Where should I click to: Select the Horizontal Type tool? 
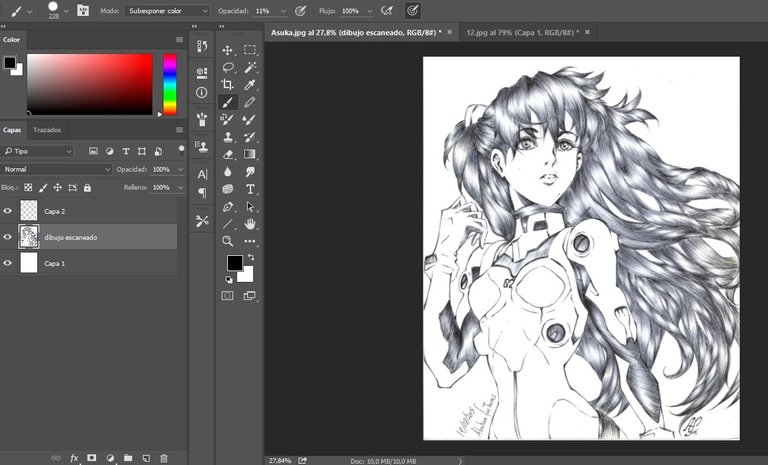coord(250,189)
